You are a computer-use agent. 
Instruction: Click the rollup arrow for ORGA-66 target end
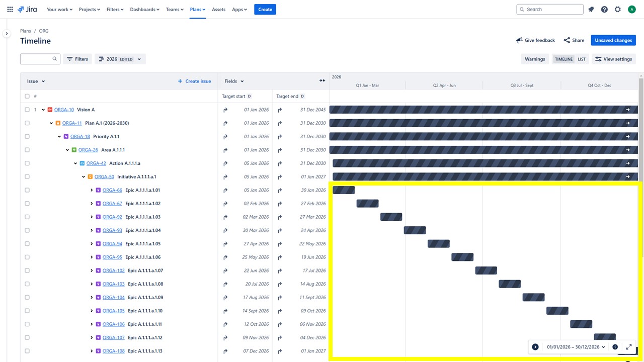pos(280,190)
